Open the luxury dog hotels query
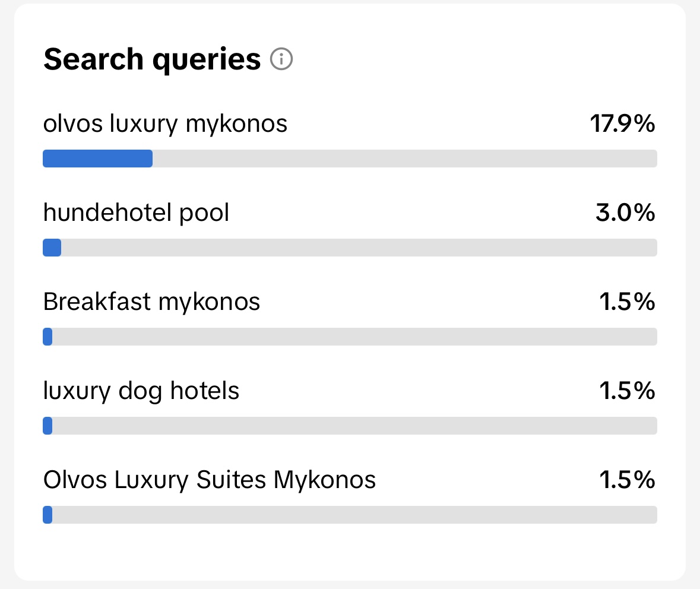Viewport: 700px width, 589px height. 141,391
